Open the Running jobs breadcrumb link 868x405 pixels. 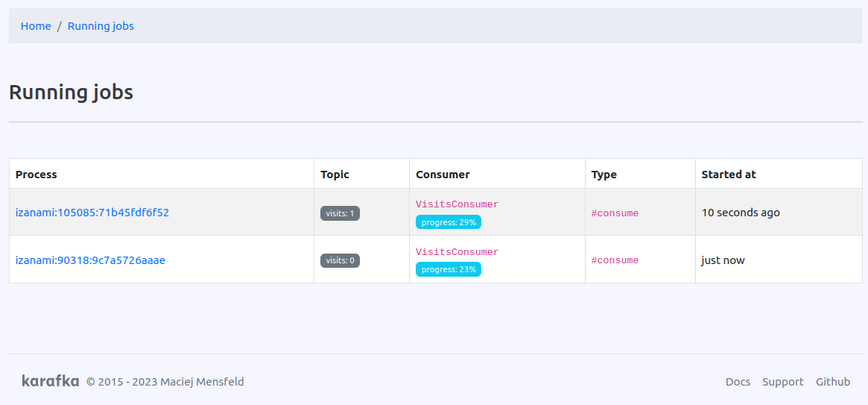(x=101, y=26)
